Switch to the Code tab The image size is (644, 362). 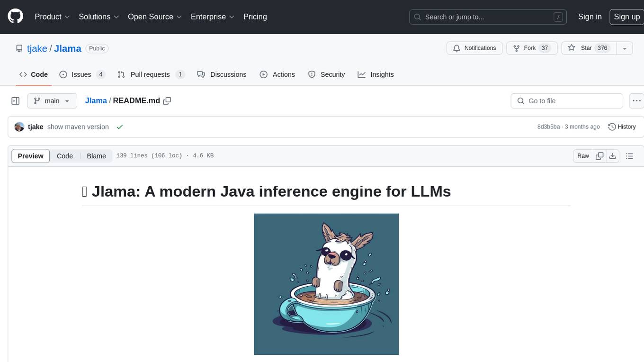pyautogui.click(x=34, y=74)
